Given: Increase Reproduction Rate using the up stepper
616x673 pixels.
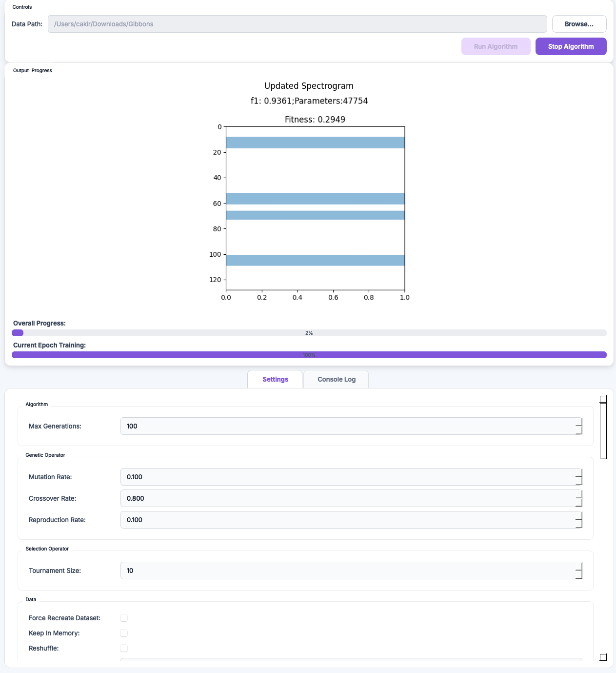Looking at the screenshot, I should [x=579, y=515].
